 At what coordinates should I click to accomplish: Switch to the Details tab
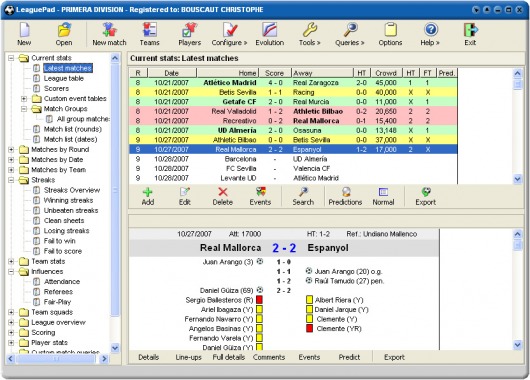tap(148, 357)
